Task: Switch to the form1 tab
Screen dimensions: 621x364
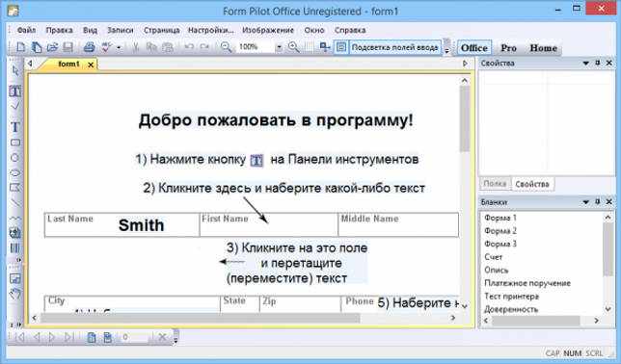Action: (x=68, y=65)
